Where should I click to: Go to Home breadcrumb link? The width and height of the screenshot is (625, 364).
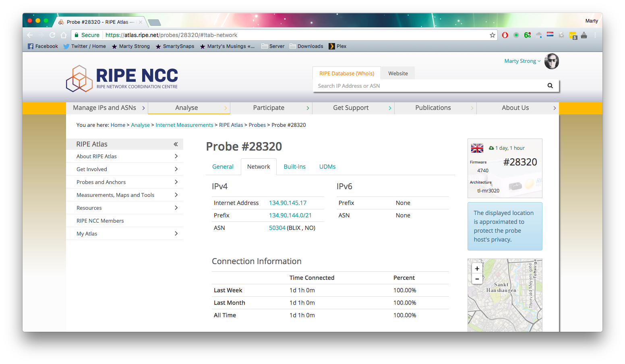(118, 125)
